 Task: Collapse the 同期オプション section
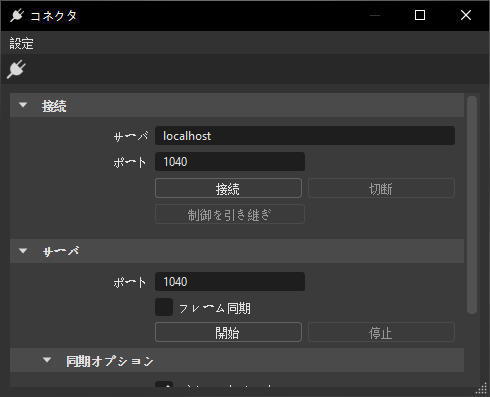click(47, 360)
